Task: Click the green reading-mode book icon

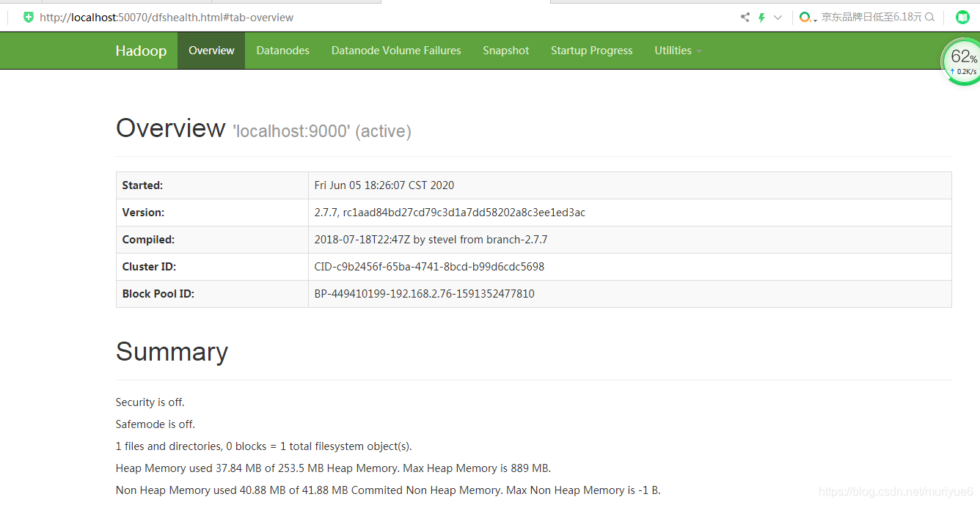Action: coord(962,17)
